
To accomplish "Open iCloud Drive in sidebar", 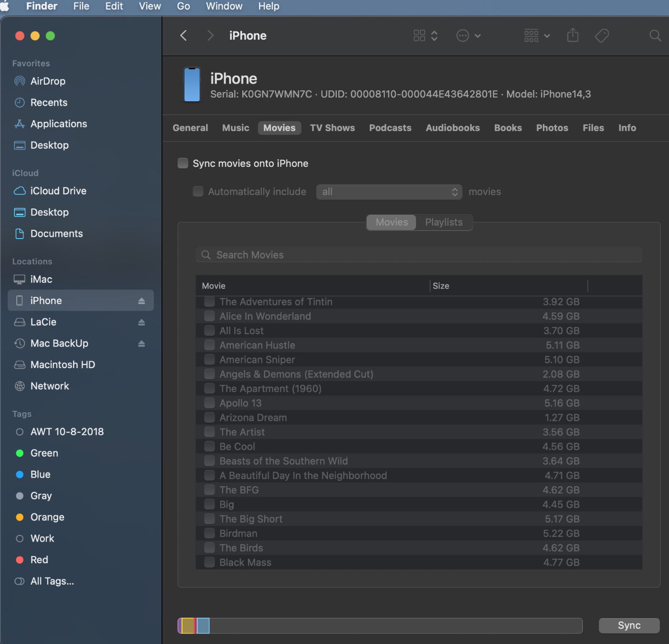I will [x=58, y=191].
